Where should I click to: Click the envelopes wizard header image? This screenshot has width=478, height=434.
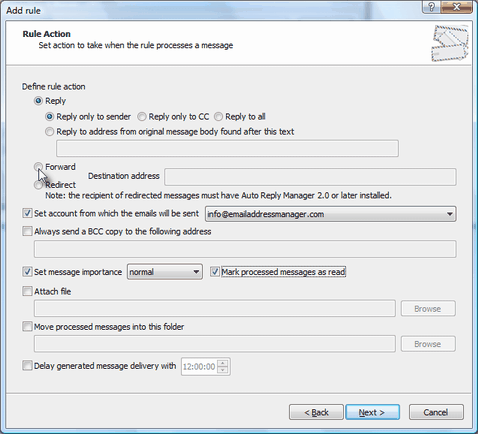pyautogui.click(x=450, y=43)
